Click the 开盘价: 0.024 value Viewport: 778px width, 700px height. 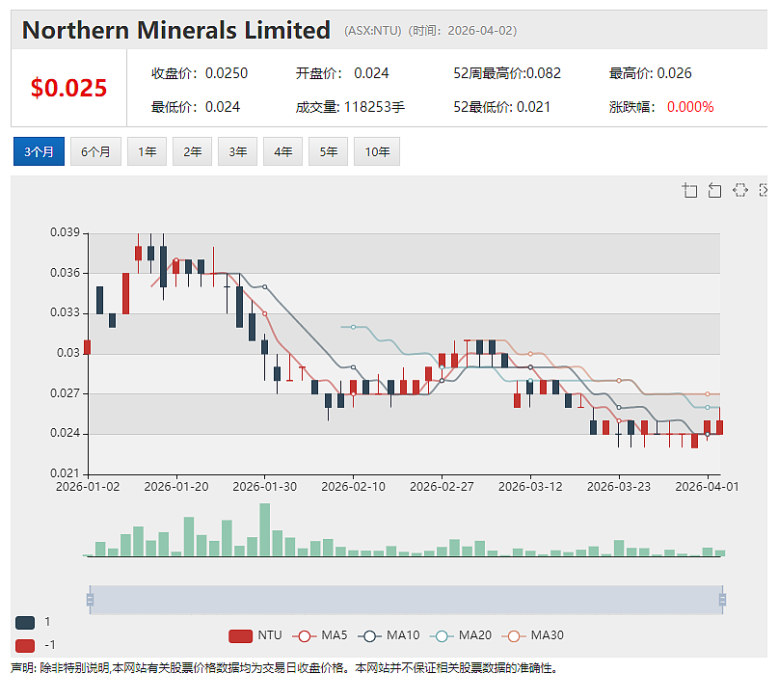click(x=342, y=73)
